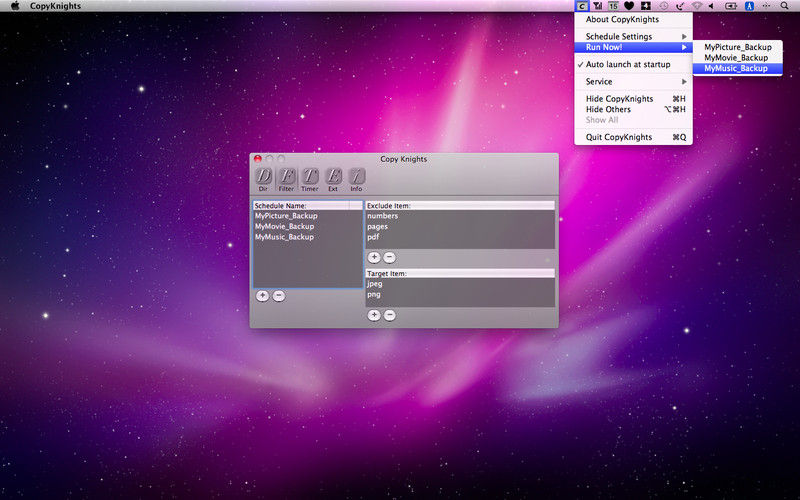Open About CopyKnights

coord(633,19)
